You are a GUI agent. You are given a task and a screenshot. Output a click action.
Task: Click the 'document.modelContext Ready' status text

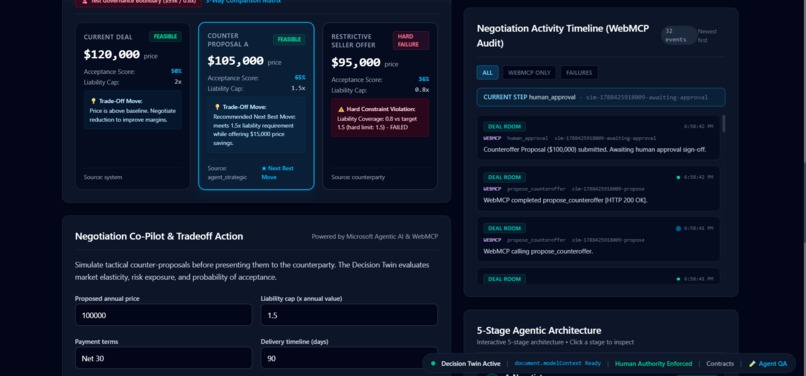557,364
